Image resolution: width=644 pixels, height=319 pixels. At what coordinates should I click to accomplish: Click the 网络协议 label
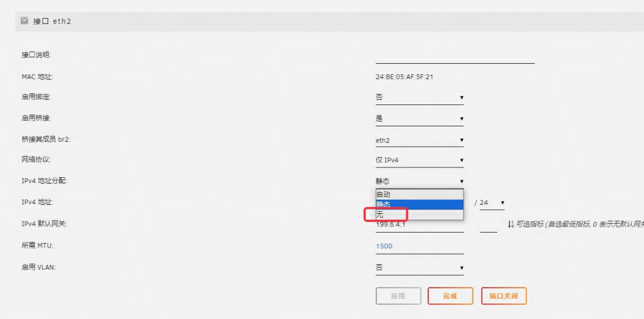[36, 160]
